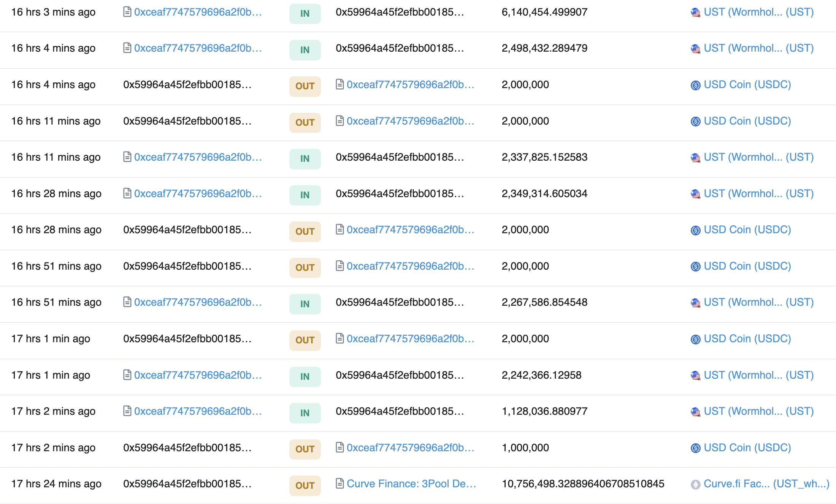
Task: Click the IN badge in 6,140,454.499907 row
Action: (305, 13)
